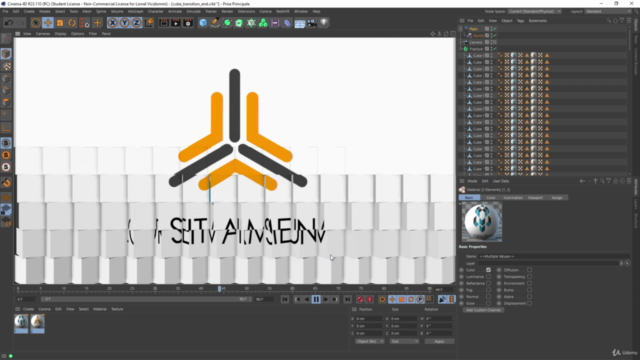The image size is (640, 360).
Task: Go to end of animation
Action: 347,300
